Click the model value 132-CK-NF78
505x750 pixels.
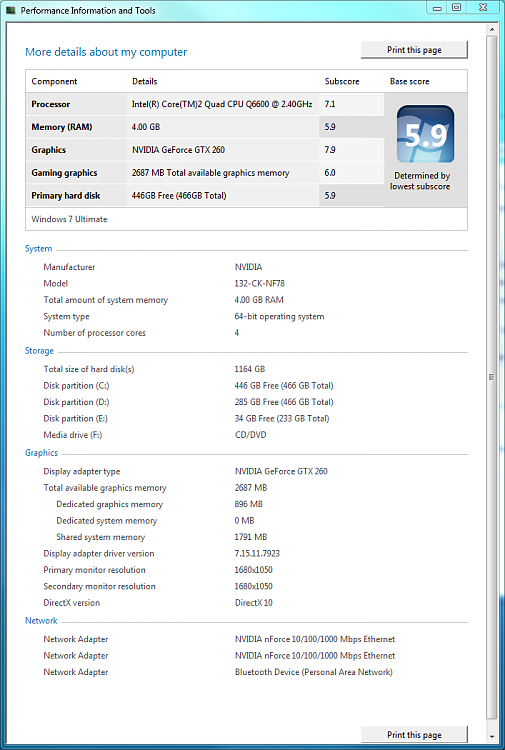pos(260,284)
